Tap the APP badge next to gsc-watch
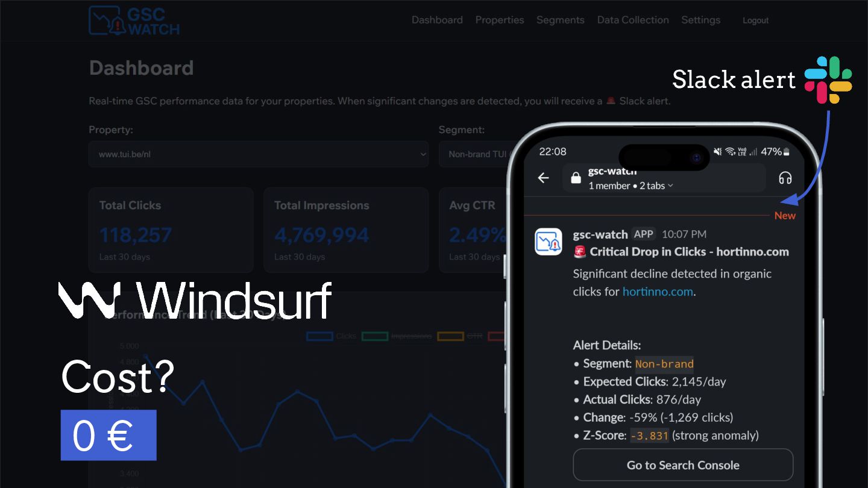Viewport: 868px width, 488px height. point(644,234)
